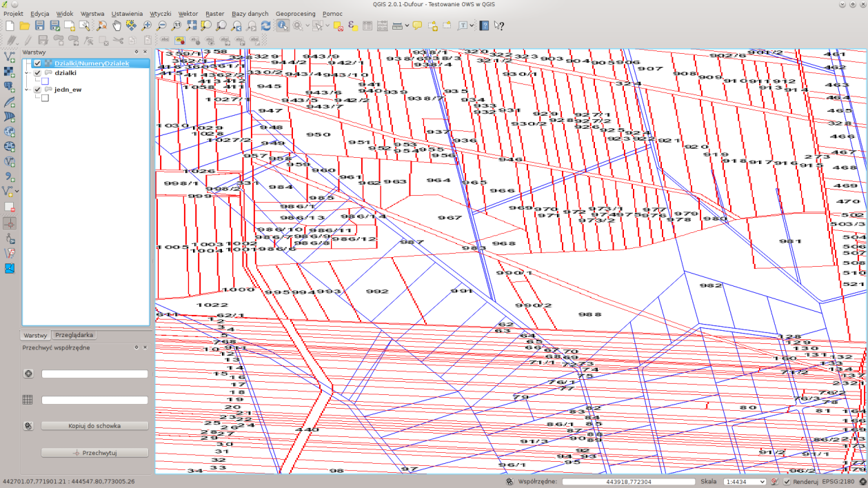This screenshot has width=868, height=488.
Task: Close the Przechwyć współrzędne panel
Action: click(145, 347)
